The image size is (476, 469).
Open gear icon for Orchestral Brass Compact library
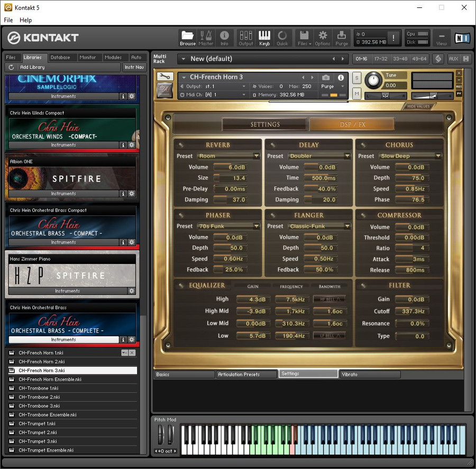[132, 242]
